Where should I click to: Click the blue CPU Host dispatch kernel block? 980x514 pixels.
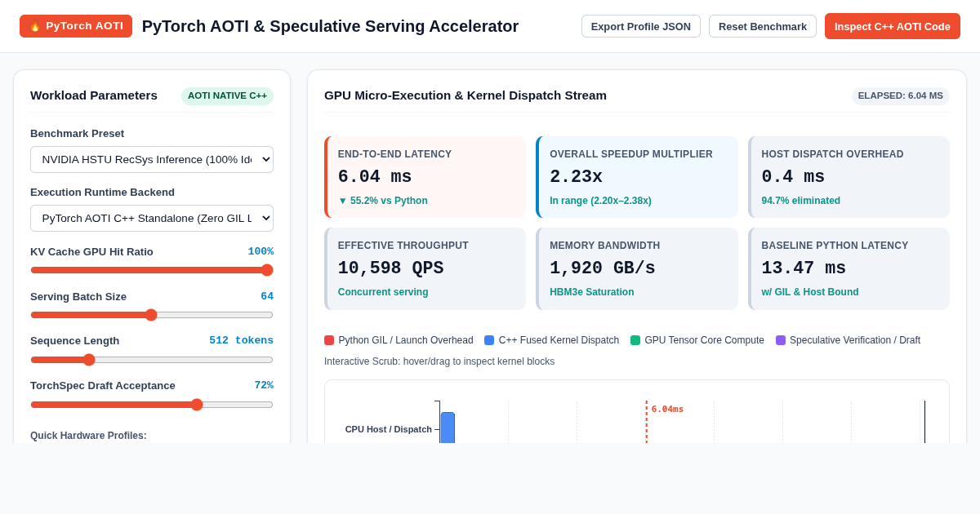pos(448,428)
